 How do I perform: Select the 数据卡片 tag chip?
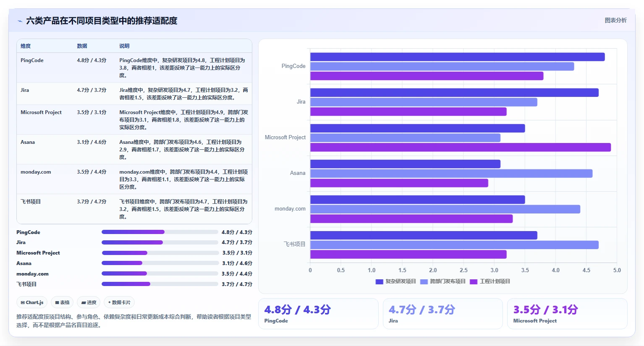tap(119, 302)
